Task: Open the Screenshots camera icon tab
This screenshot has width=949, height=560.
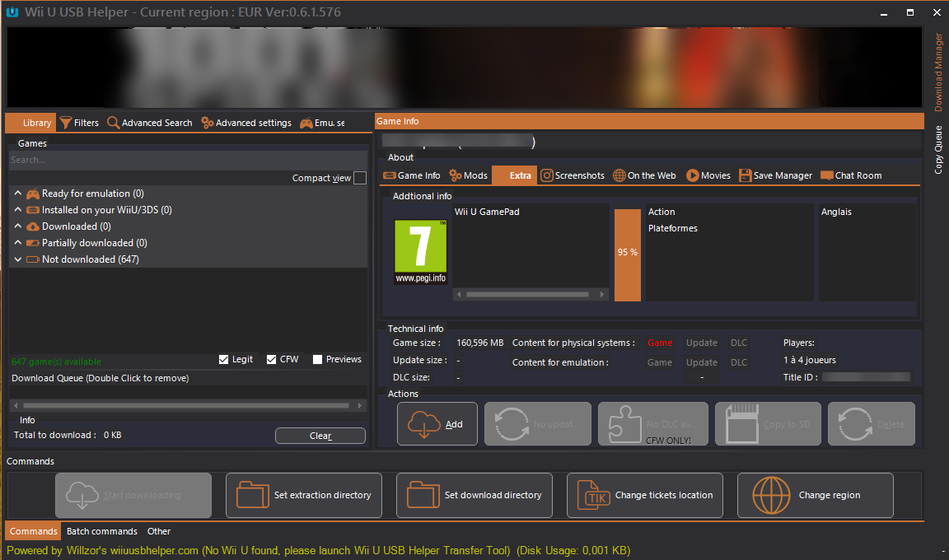Action: coord(547,175)
